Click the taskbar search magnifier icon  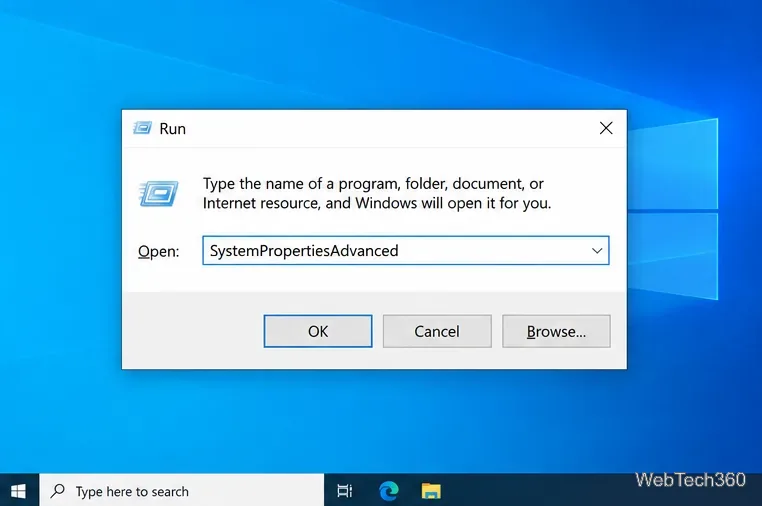(x=58, y=490)
